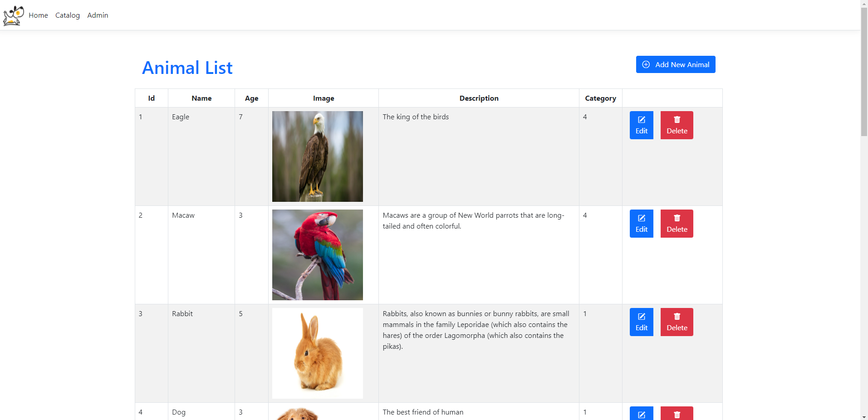Image resolution: width=868 pixels, height=420 pixels.
Task: Open the Catalog navigation link
Action: point(67,15)
